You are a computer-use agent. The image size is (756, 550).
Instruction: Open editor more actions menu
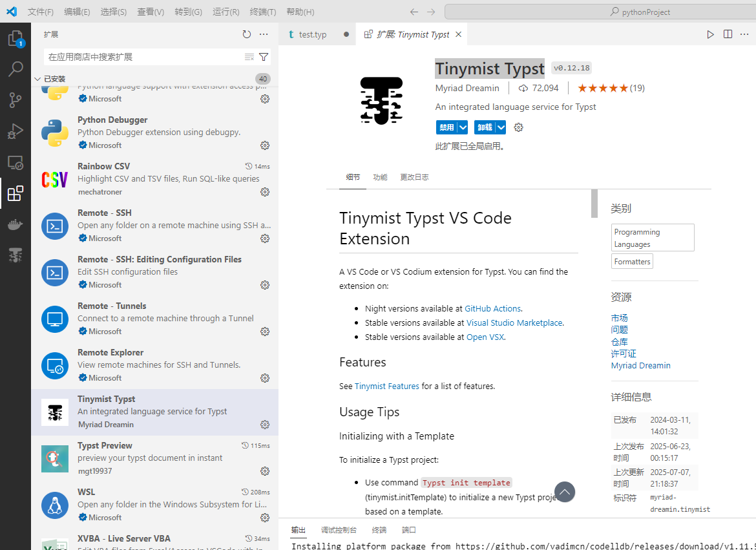tap(744, 34)
